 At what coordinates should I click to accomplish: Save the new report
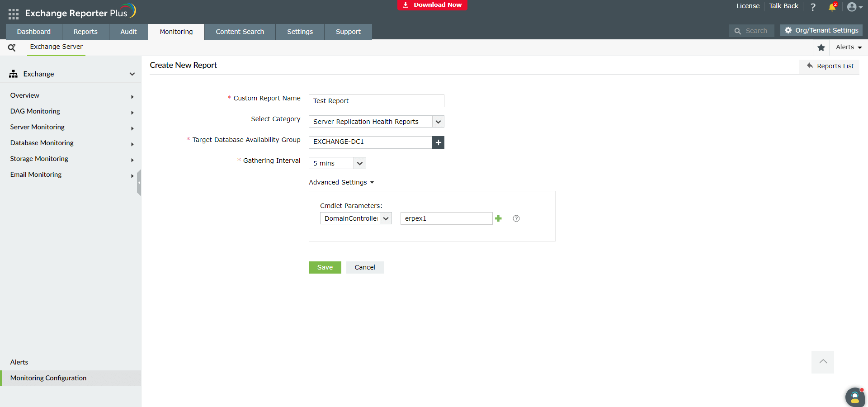point(325,267)
